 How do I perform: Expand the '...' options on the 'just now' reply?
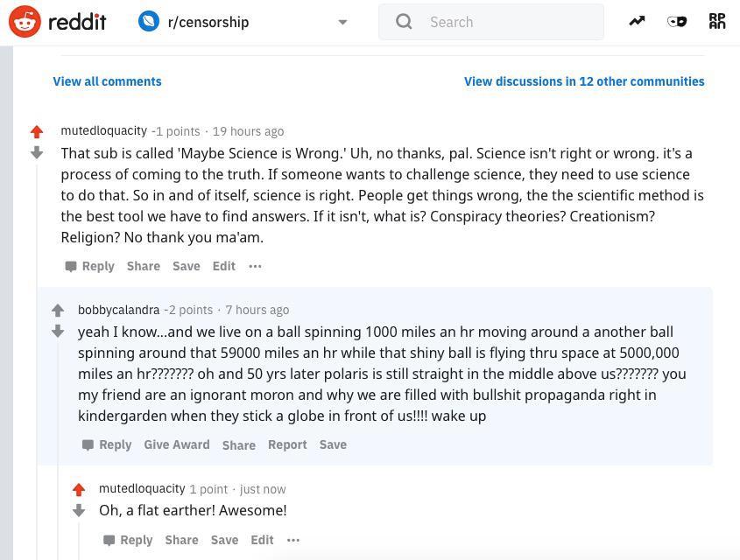(292, 540)
